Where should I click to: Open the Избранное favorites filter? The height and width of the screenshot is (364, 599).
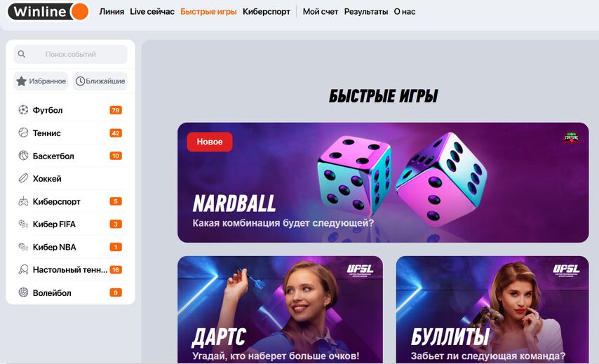pyautogui.click(x=41, y=81)
